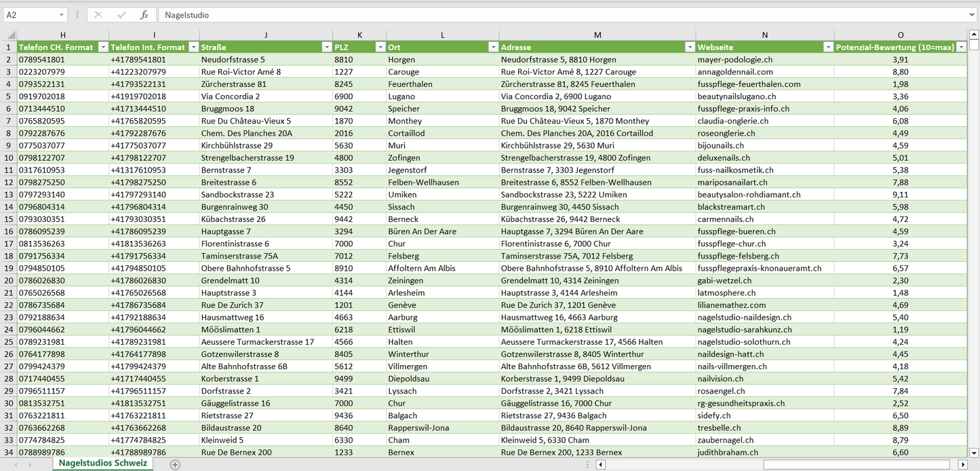Click the formula bar Enter checkmark icon
This screenshot has width=980, height=471.
click(x=121, y=15)
